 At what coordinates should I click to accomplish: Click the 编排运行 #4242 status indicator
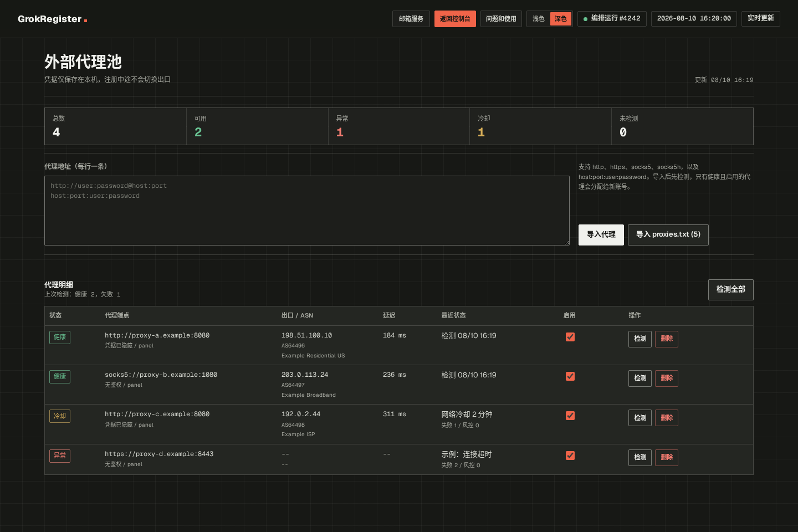coord(612,19)
